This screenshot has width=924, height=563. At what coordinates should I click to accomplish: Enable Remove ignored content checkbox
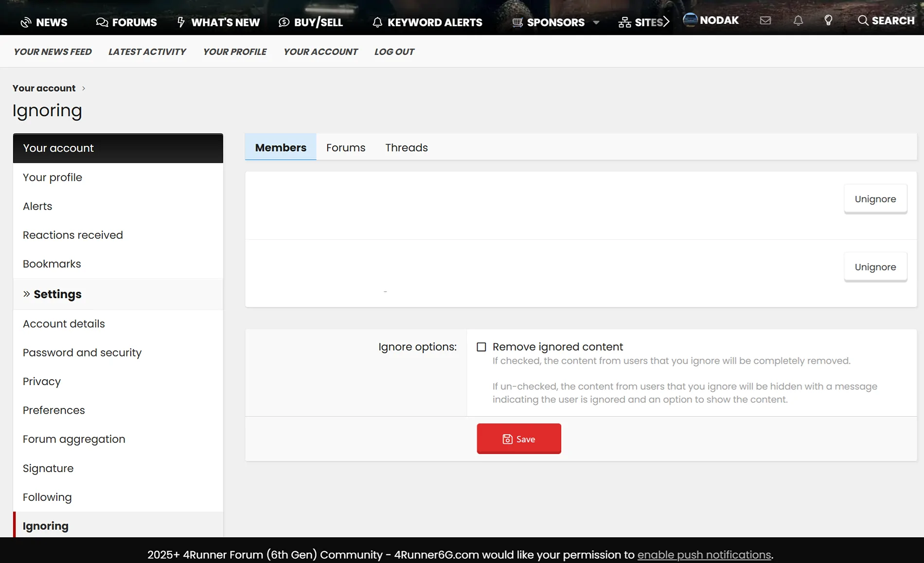point(481,347)
